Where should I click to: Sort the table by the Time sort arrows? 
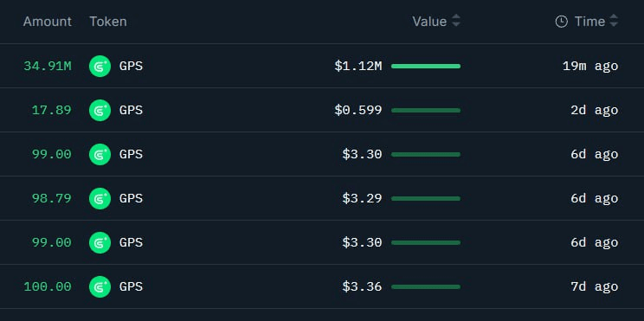click(614, 21)
